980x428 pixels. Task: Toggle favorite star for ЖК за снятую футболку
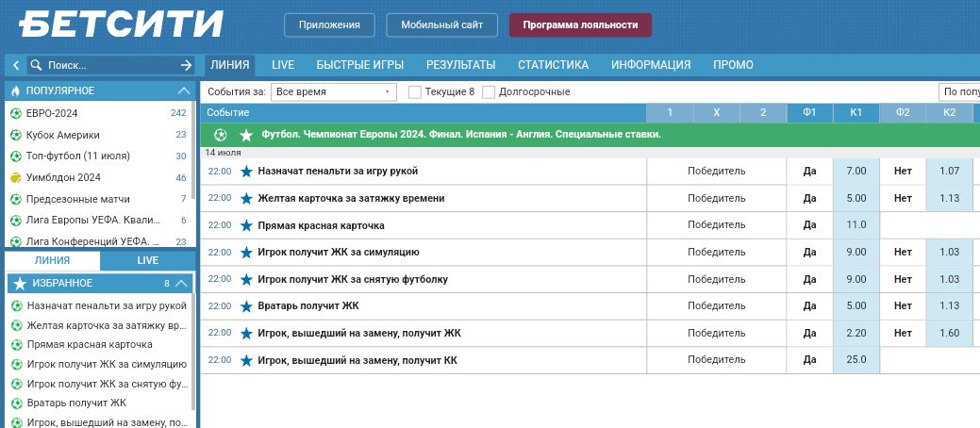[x=246, y=279]
